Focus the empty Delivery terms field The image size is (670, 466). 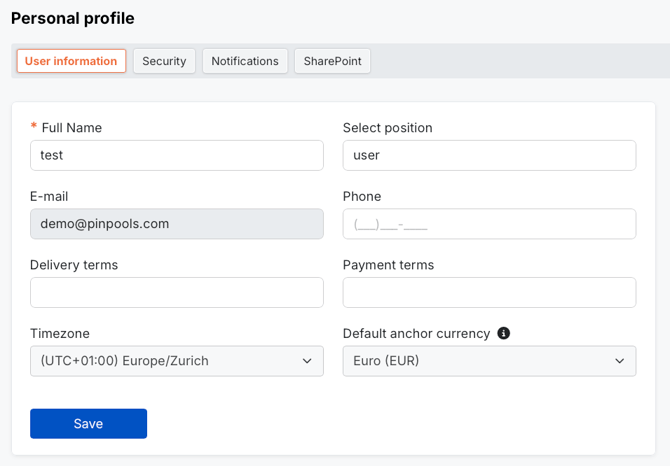pyautogui.click(x=177, y=292)
